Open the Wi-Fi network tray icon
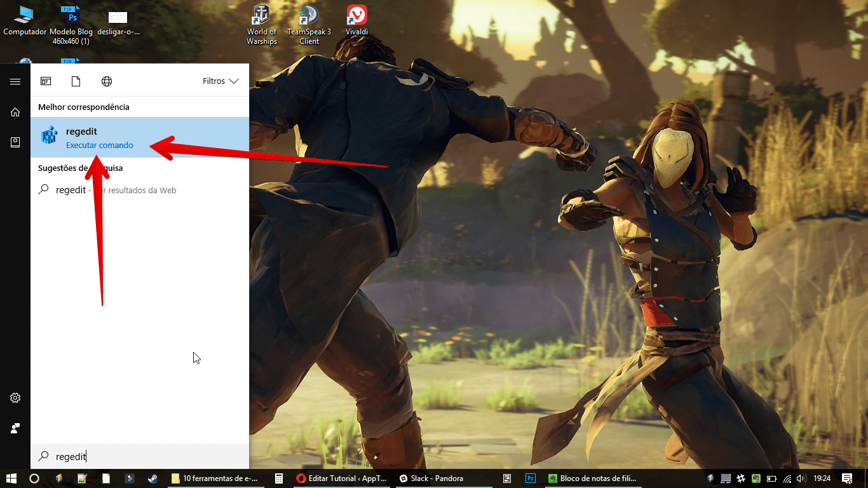 (788, 478)
